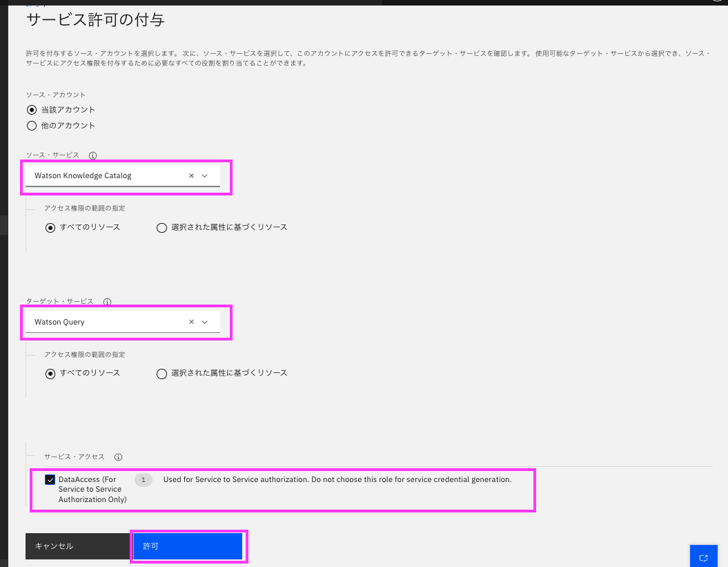Select すべてのリソース under target service
The image size is (728, 567).
[50, 374]
